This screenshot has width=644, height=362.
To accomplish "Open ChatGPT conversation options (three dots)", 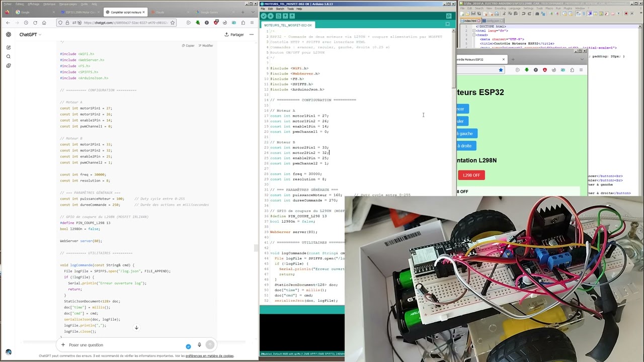I will (252, 35).
